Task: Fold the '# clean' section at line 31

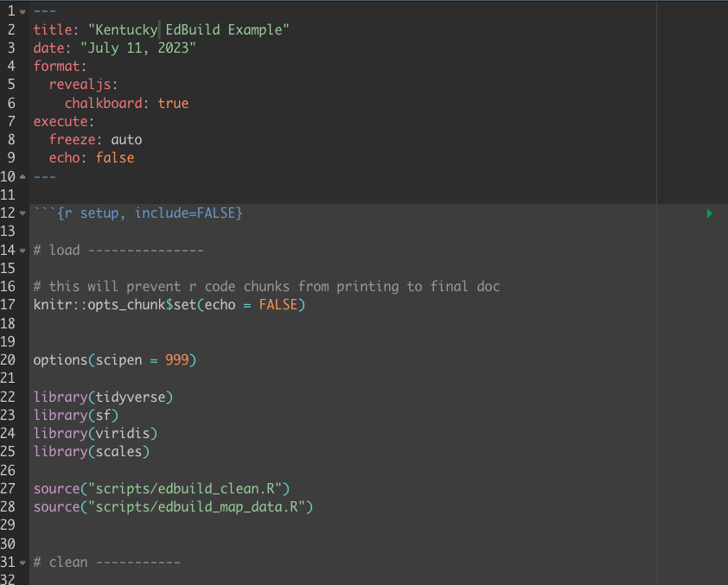Action: [22, 563]
